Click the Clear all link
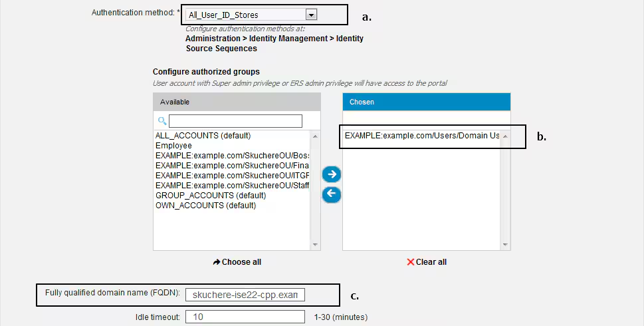644x326 pixels. 431,262
